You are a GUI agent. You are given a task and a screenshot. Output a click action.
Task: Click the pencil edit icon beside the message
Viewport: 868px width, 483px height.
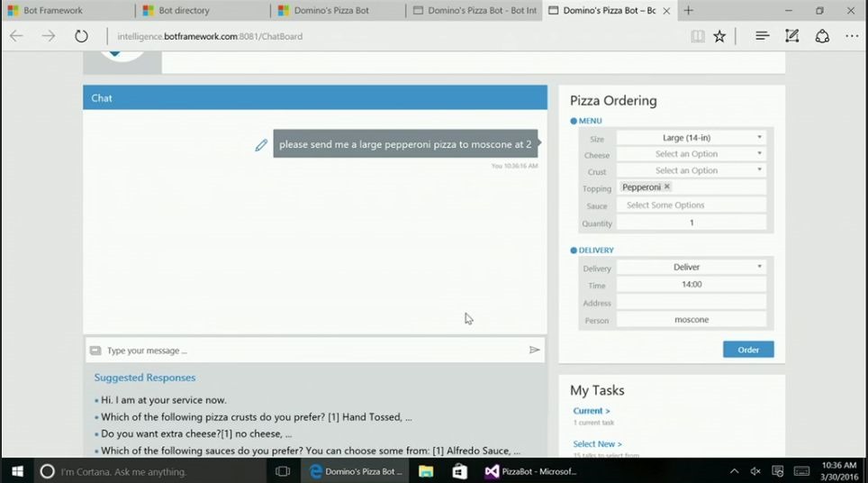click(x=261, y=145)
